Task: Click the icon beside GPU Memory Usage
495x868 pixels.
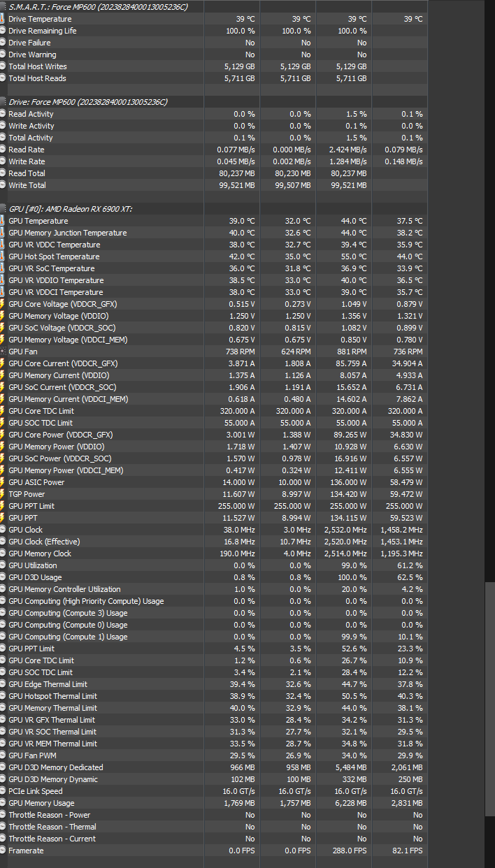Action: [3, 803]
